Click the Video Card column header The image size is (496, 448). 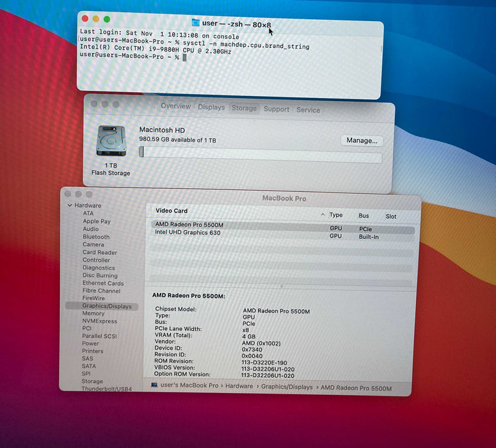pos(172,211)
